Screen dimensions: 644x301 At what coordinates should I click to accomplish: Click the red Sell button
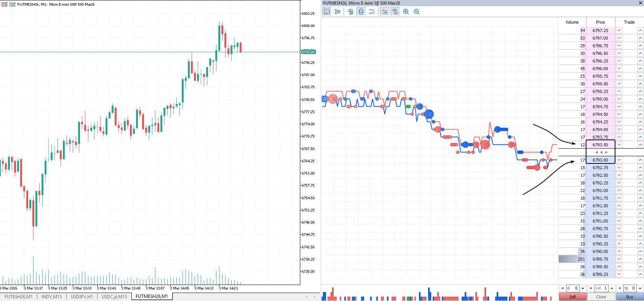[x=573, y=297]
